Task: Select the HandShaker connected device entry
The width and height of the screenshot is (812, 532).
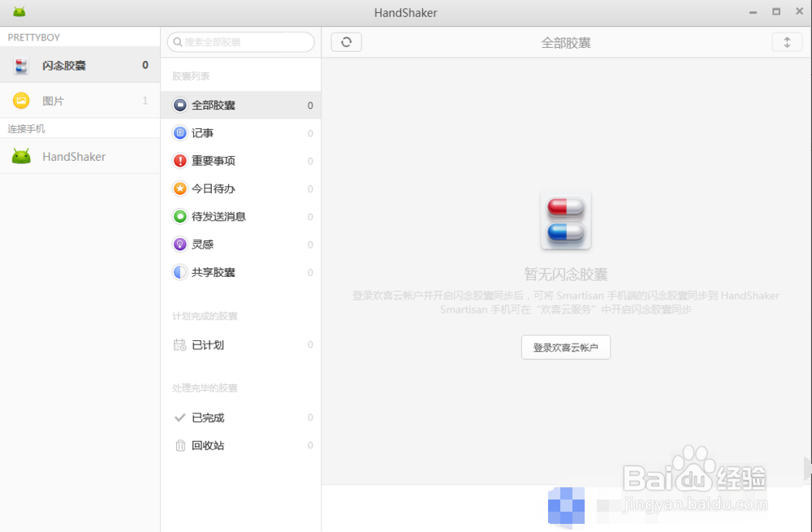Action: click(73, 156)
